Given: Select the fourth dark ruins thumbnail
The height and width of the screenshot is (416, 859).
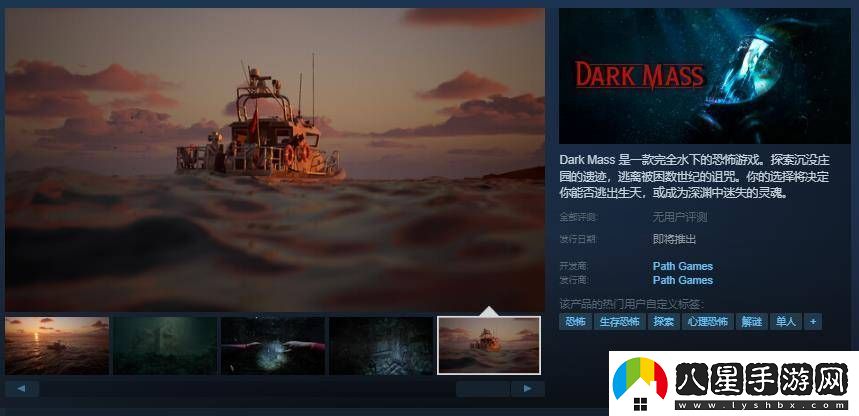Looking at the screenshot, I should click(x=381, y=345).
